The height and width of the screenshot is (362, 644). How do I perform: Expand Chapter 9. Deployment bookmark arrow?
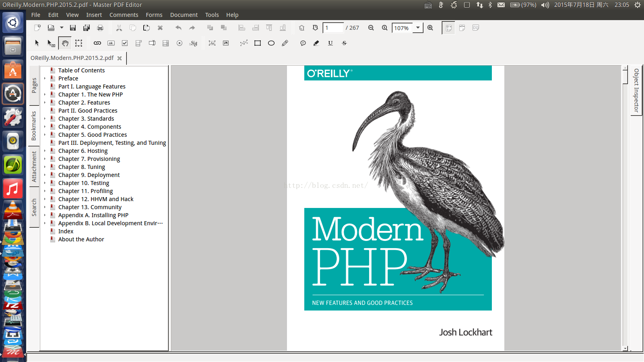(45, 175)
